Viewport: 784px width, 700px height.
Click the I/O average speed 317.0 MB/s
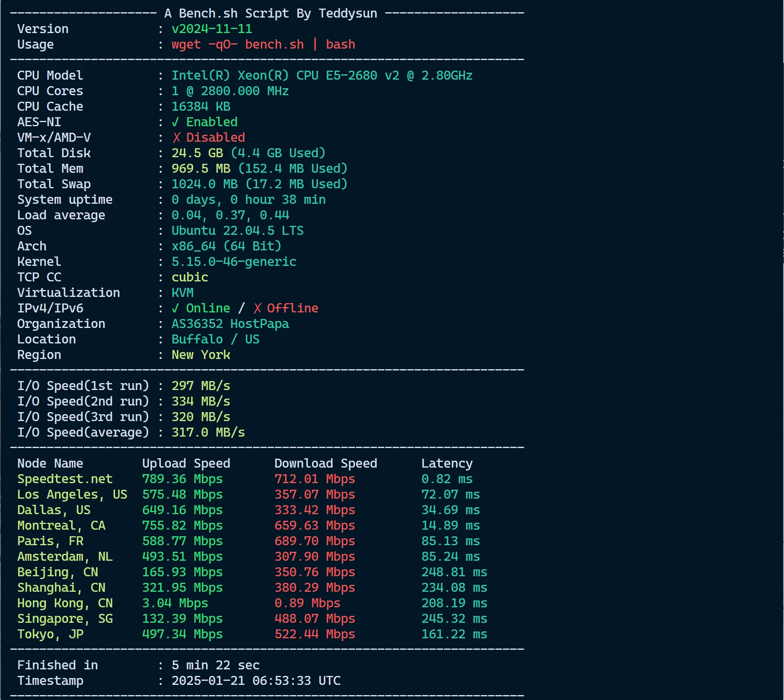pyautogui.click(x=208, y=432)
